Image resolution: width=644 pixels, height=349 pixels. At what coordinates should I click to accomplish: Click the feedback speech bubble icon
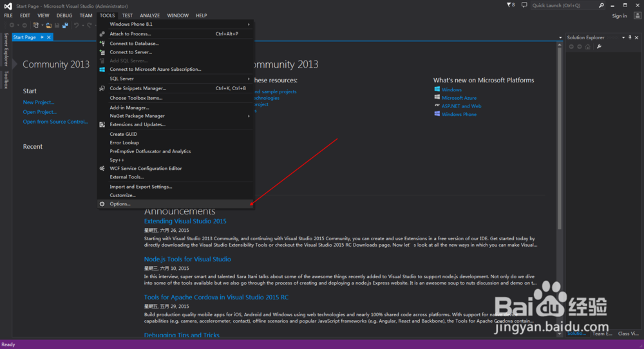524,5
